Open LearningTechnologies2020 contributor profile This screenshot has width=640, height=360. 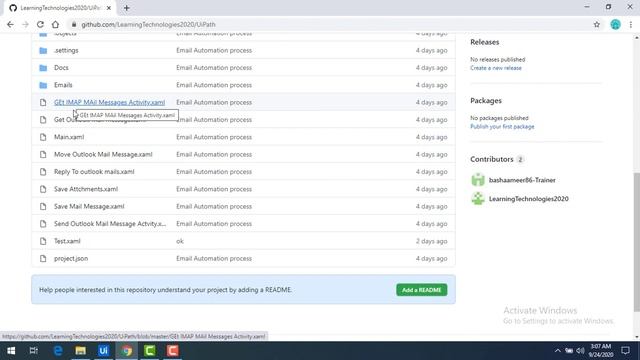pos(529,199)
